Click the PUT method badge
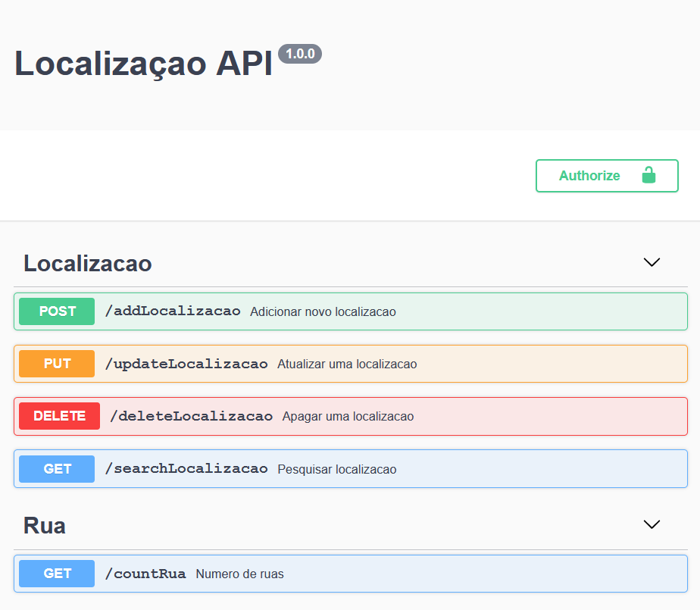The width and height of the screenshot is (700, 610). pyautogui.click(x=57, y=364)
